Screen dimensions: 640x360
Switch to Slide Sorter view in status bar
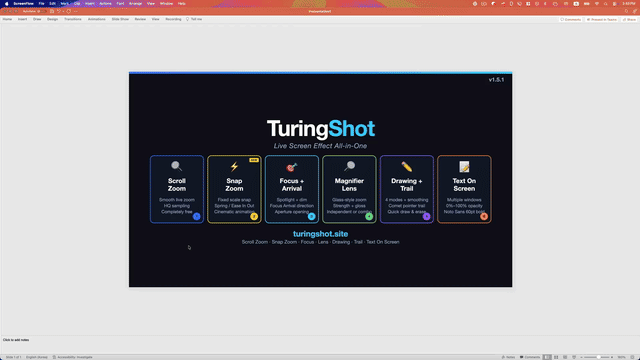point(556,357)
